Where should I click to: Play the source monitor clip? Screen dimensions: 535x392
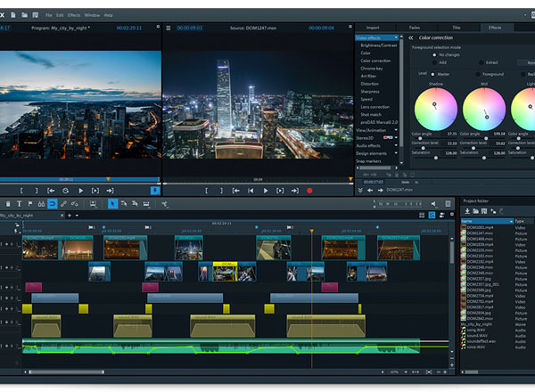point(266,191)
